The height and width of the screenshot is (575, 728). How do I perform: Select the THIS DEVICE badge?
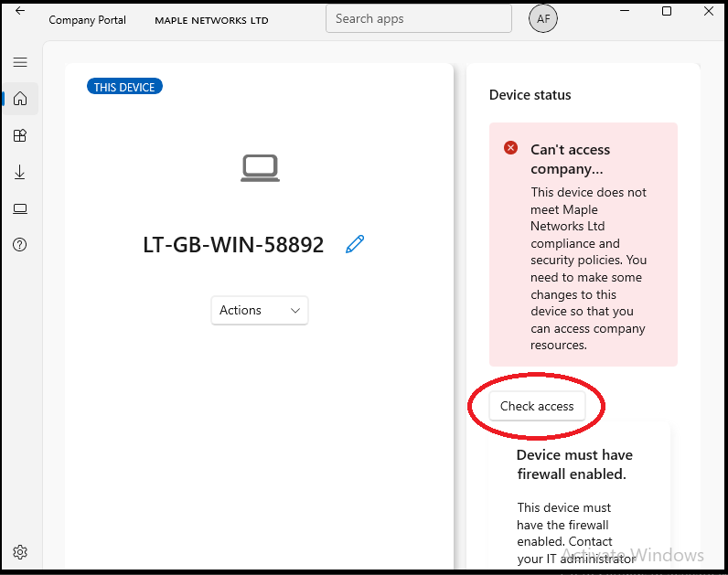pos(125,87)
